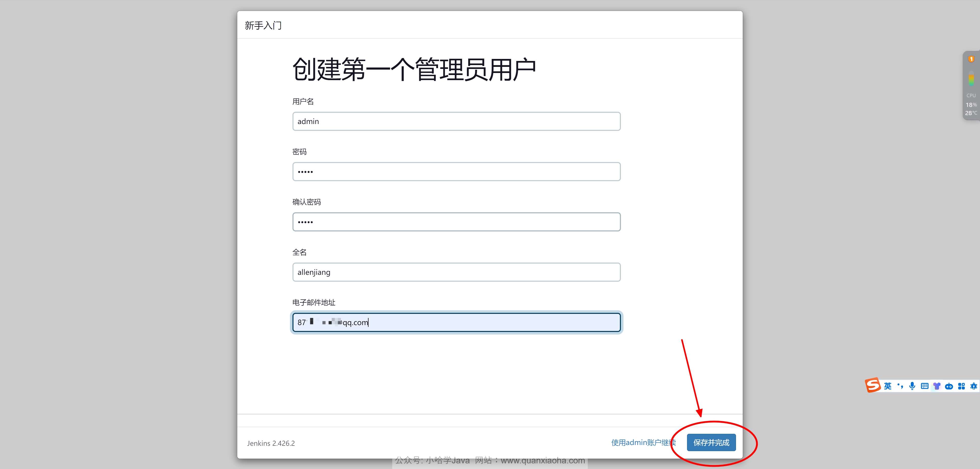Screen dimensions: 980x469
Task: Toggle punctuation mode in Sogou bar
Action: coord(900,386)
